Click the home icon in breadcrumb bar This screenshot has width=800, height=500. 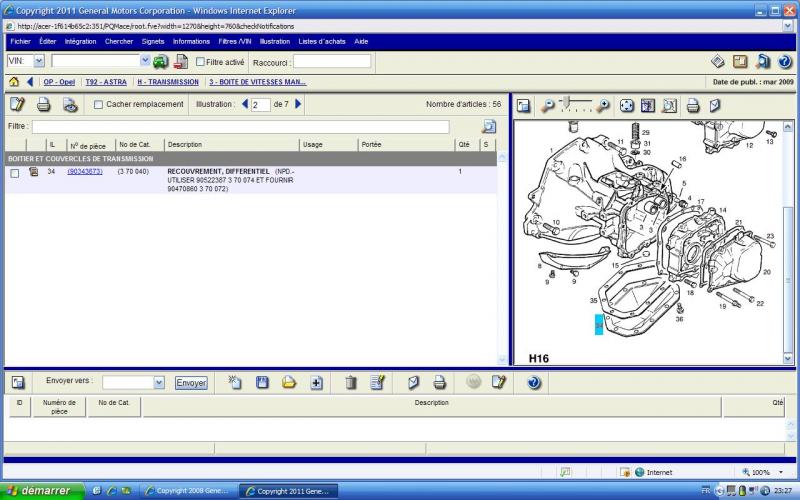(x=14, y=82)
